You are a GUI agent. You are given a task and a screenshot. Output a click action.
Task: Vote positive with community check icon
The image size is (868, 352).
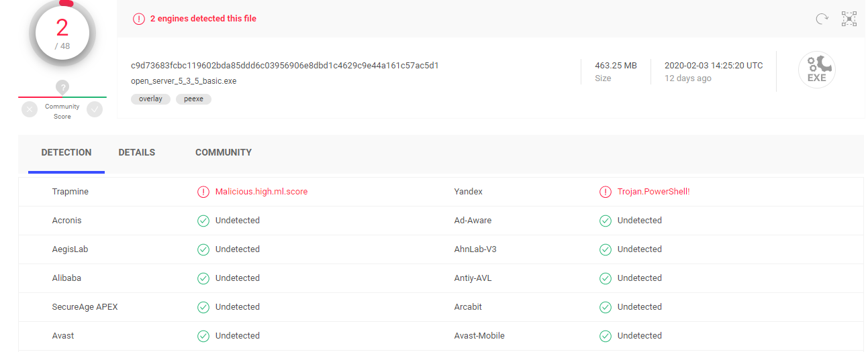point(95,109)
